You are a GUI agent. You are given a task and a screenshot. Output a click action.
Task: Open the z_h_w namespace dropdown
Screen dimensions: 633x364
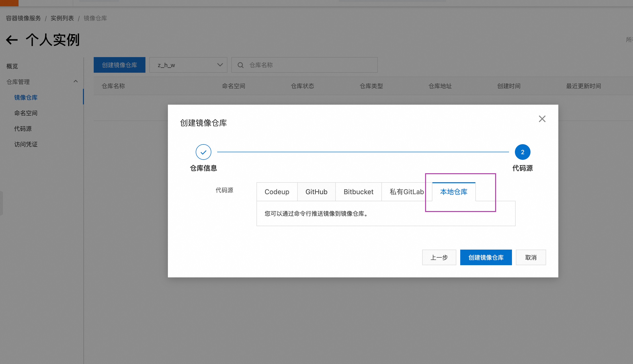188,65
